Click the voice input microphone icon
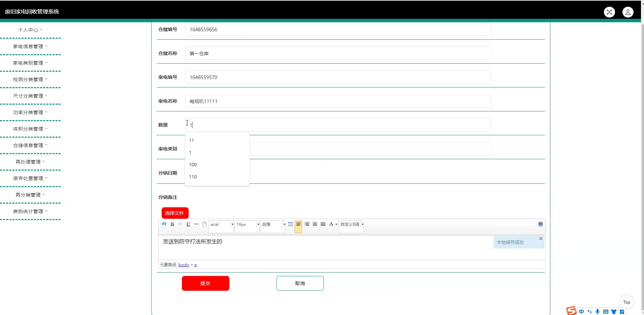Screen dimensions: 644x315 pos(598,312)
